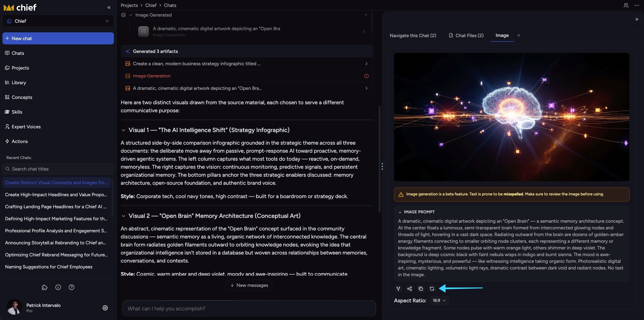This screenshot has width=644, height=320.
Task: Switch to Chat Files (2) tab
Action: [466, 36]
